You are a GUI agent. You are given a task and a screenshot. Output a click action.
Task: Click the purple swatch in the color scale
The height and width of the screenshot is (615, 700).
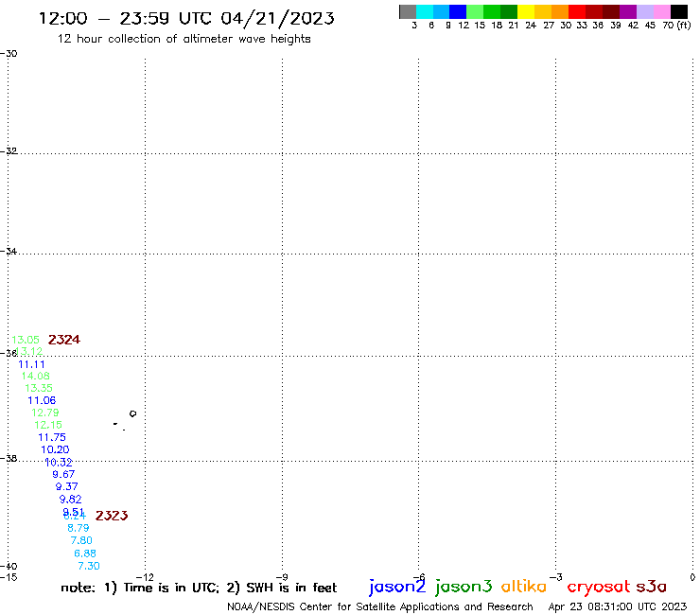coord(628,11)
